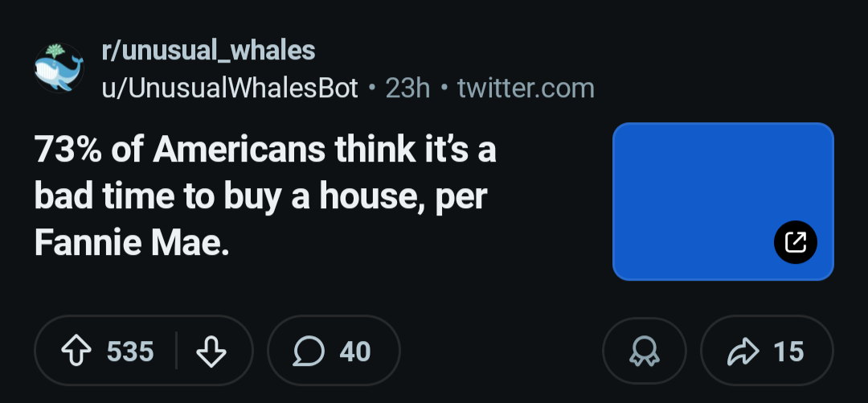868x403 pixels.
Task: Click the 535 vote score
Action: [130, 352]
